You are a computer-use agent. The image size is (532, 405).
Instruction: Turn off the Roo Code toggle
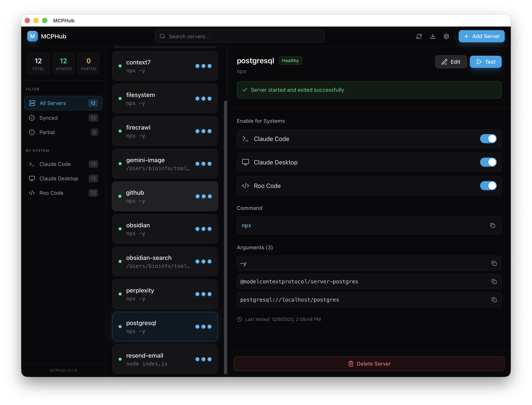488,186
